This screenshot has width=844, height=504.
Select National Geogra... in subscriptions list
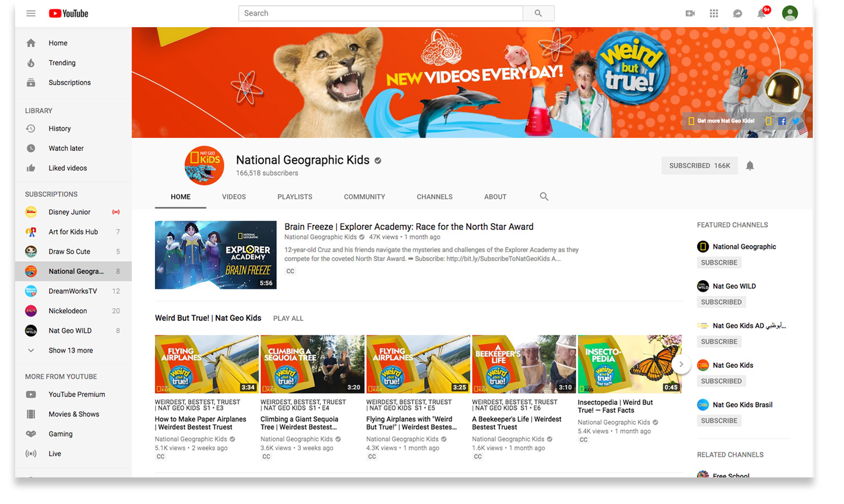[x=73, y=271]
